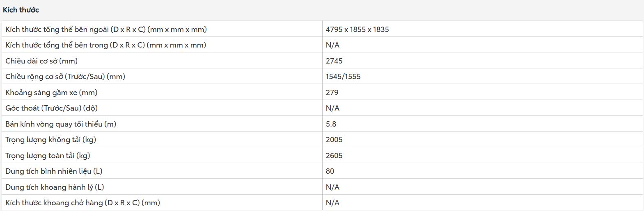Select the 1545/1555 track width value
644x211 pixels.
pos(343,77)
